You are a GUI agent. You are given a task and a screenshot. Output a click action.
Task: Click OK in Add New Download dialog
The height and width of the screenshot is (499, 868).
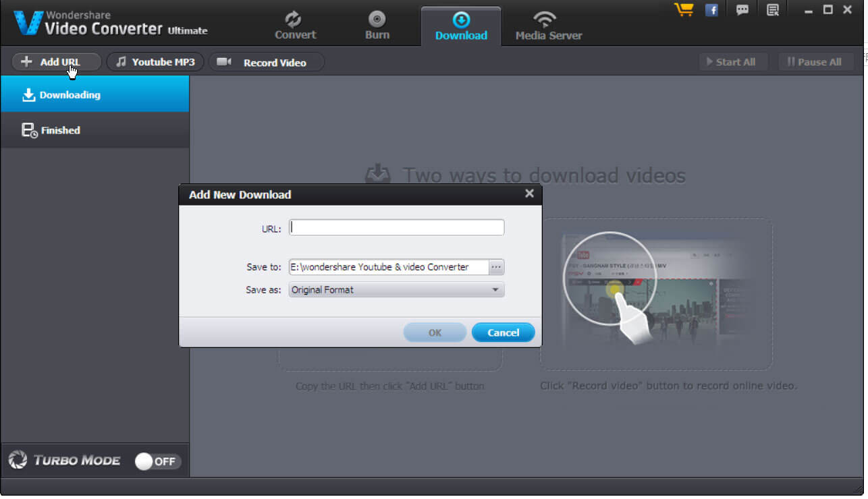pos(435,332)
